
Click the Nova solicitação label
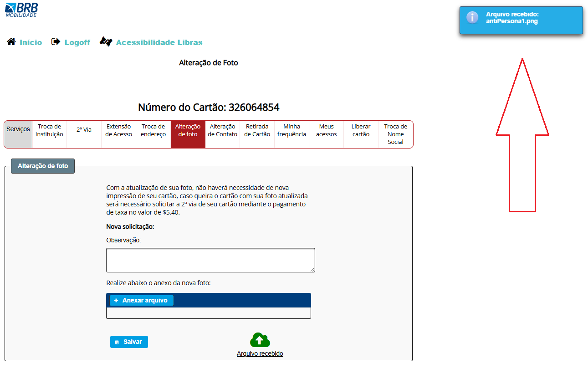(130, 227)
